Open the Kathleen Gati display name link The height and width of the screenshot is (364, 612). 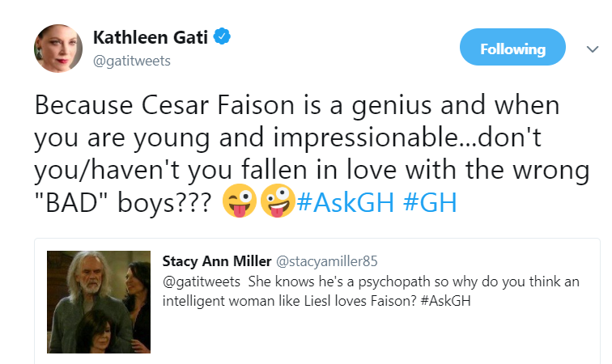(151, 37)
